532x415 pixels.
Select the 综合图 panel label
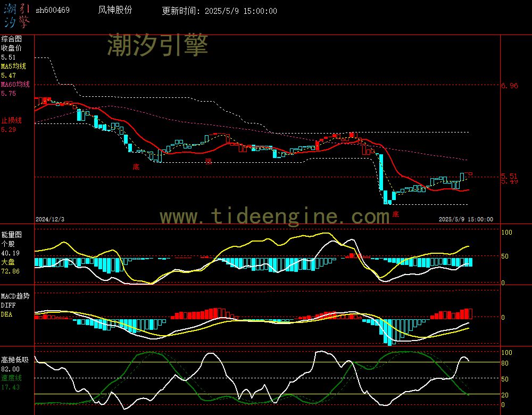12,39
